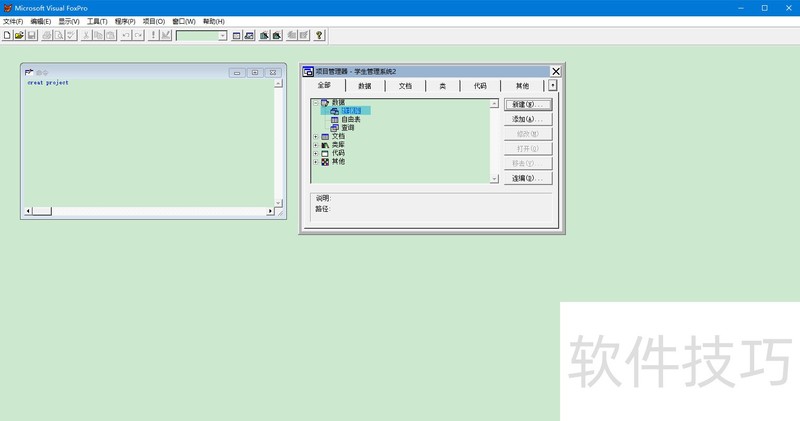The image size is (800, 421).
Task: Open the 文件(F) menu
Action: (x=13, y=21)
